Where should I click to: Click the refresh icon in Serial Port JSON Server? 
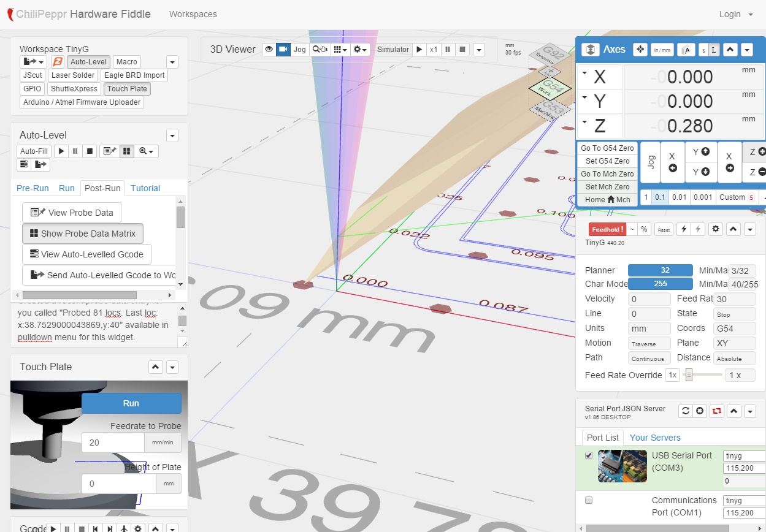pyautogui.click(x=686, y=411)
